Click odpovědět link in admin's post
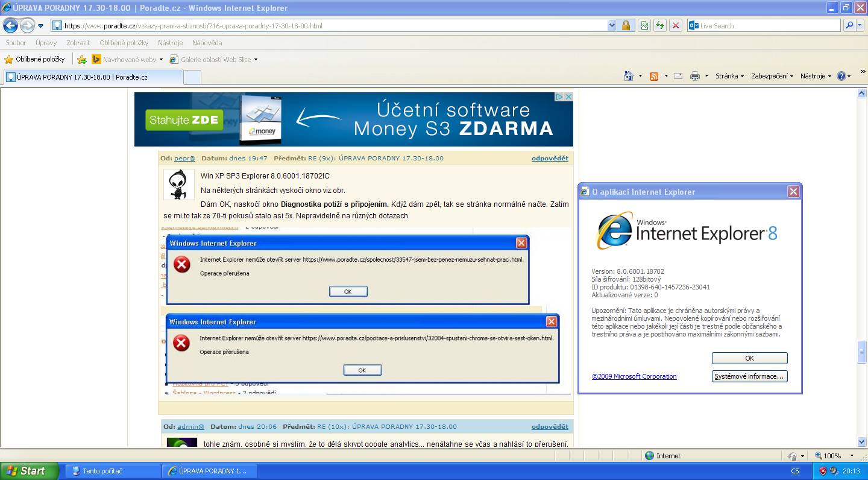The image size is (868, 480). (x=550, y=426)
